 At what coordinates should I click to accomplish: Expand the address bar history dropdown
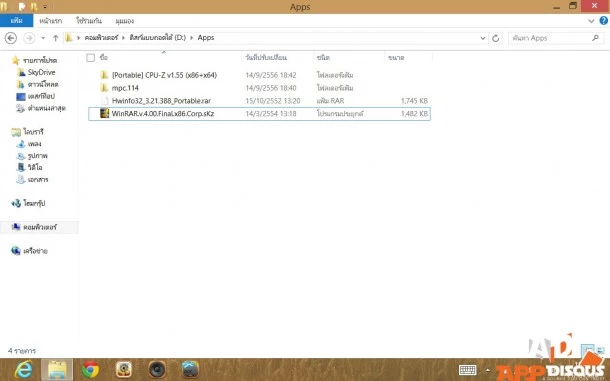[483, 38]
